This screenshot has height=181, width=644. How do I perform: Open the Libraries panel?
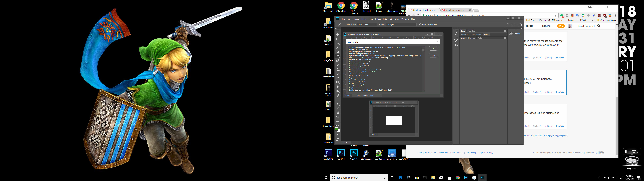click(515, 34)
